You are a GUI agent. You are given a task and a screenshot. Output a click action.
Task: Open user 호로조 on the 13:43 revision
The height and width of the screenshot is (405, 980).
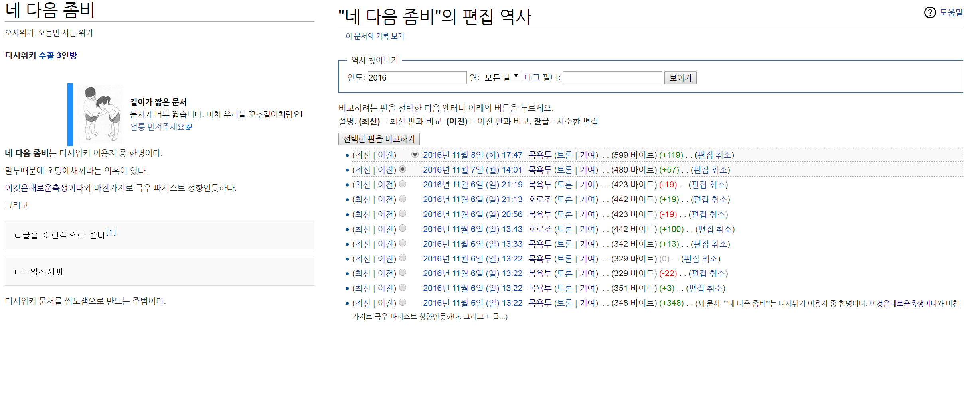539,229
